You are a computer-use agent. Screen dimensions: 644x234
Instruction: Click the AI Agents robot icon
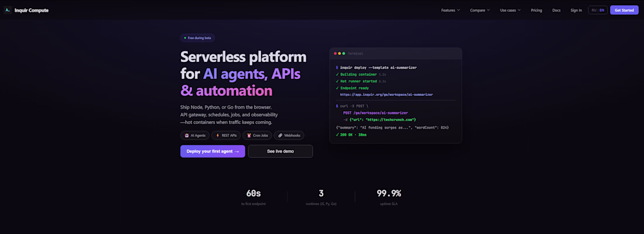coord(187,136)
